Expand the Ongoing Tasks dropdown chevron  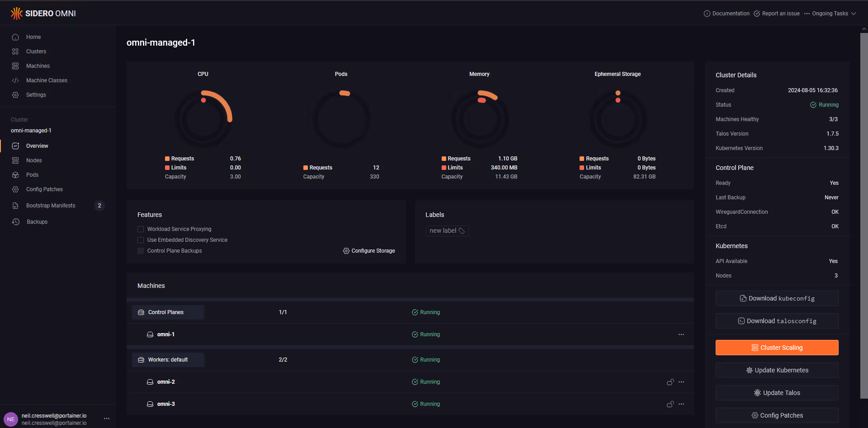tap(854, 14)
